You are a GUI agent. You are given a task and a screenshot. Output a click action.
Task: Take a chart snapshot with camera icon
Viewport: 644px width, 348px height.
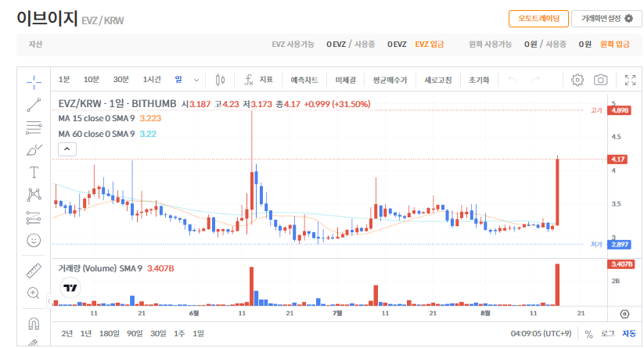(600, 80)
